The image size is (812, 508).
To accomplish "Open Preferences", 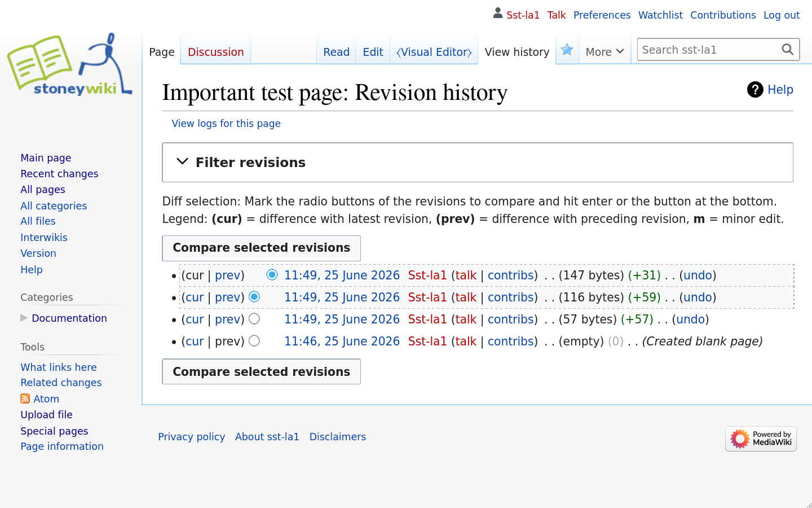I will [602, 15].
